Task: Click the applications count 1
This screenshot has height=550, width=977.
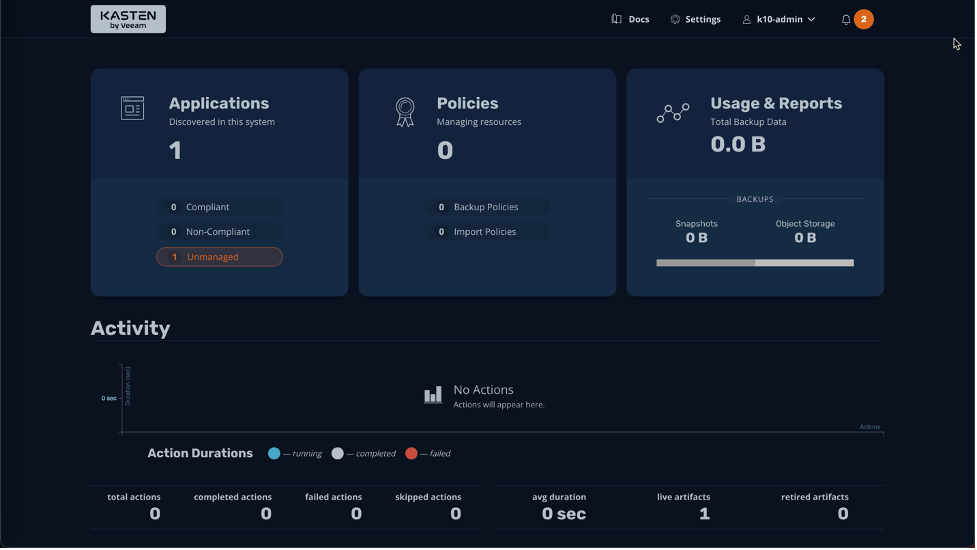Action: tap(176, 151)
